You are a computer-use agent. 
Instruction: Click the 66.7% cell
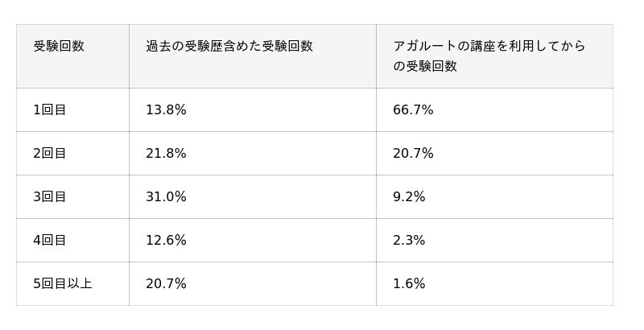pyautogui.click(x=413, y=110)
